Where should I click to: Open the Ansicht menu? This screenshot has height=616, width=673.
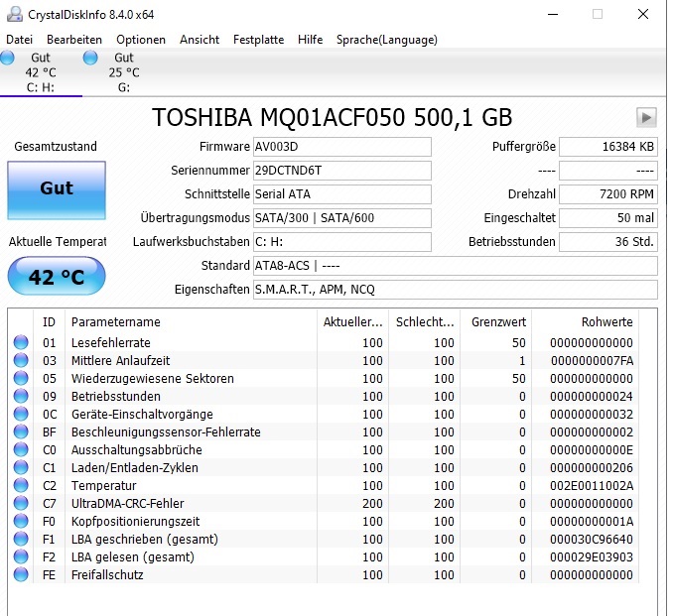point(200,40)
